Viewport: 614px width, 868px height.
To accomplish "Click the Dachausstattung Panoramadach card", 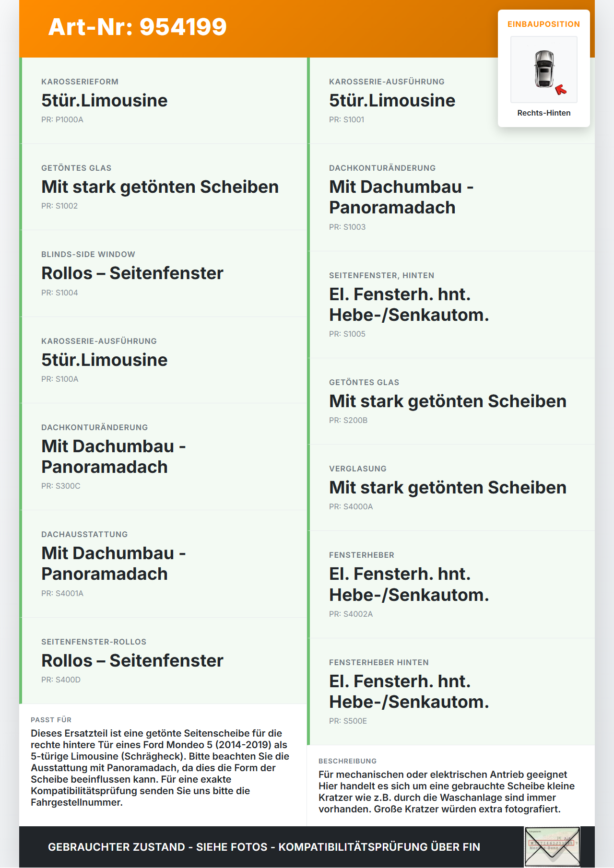I will pyautogui.click(x=163, y=564).
